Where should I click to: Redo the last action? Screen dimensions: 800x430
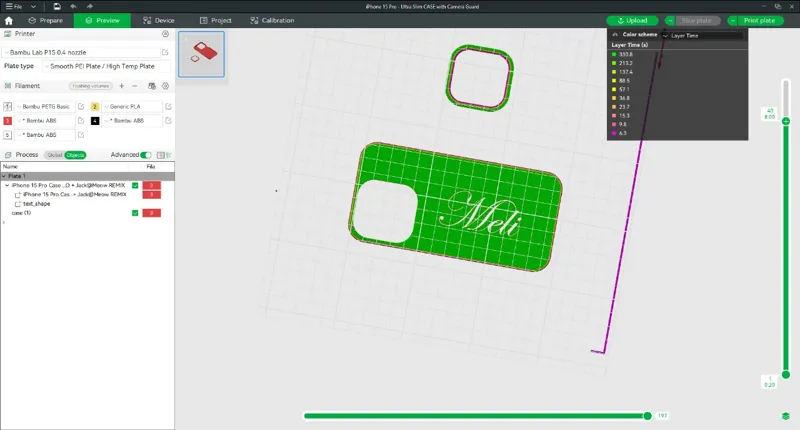[89, 7]
